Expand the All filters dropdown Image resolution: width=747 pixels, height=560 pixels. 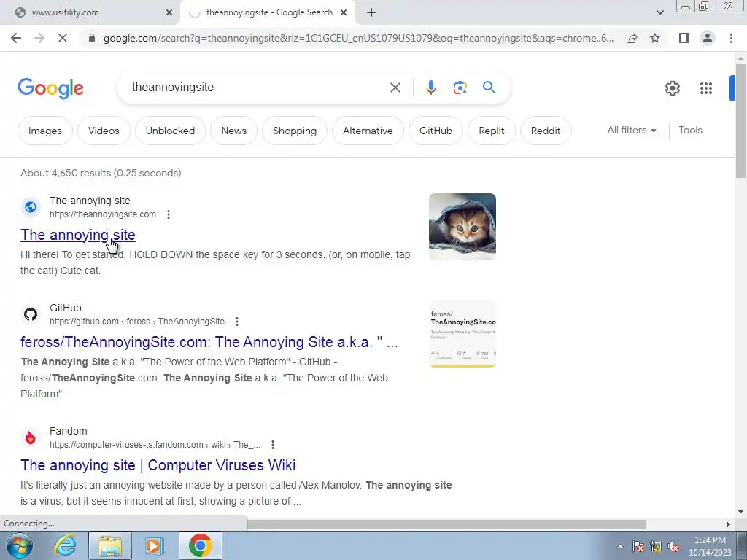pyautogui.click(x=632, y=131)
